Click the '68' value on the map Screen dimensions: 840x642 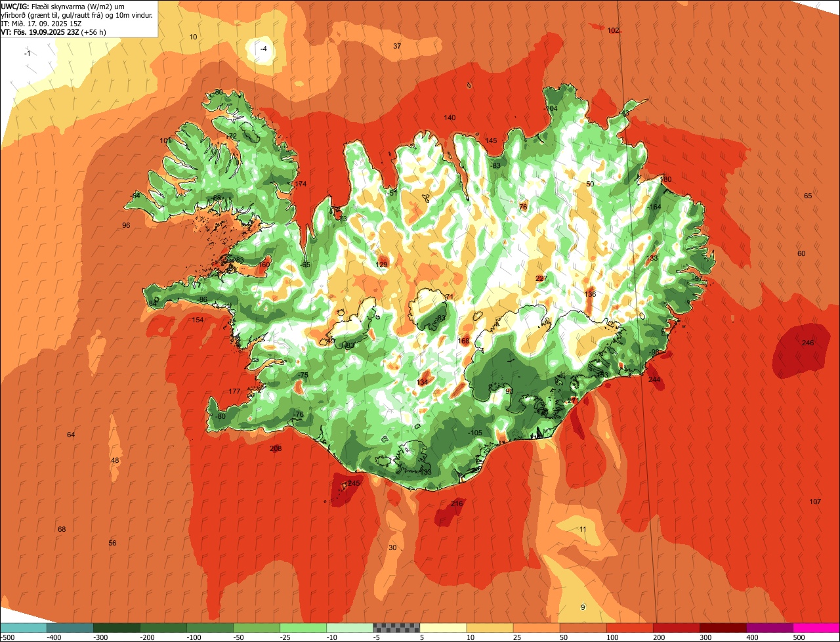[x=62, y=529]
